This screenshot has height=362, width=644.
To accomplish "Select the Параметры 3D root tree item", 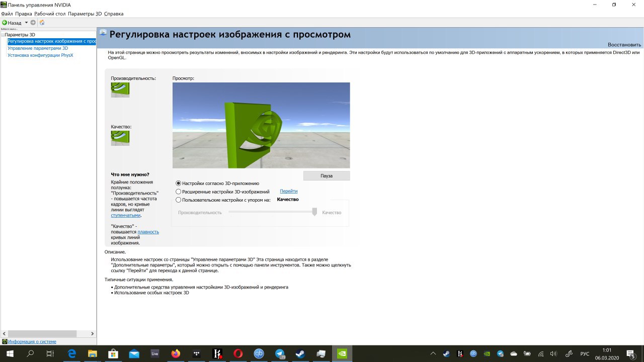I will [x=20, y=35].
